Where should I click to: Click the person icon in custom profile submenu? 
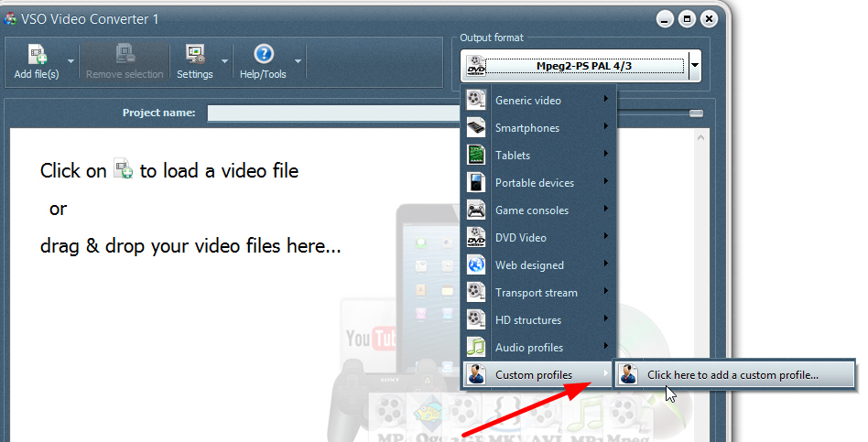[628, 374]
